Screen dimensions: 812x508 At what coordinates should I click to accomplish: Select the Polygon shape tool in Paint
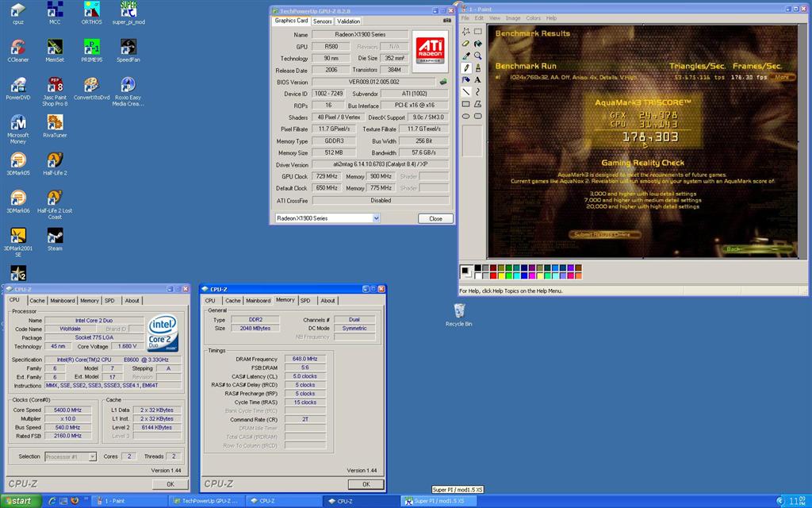pyautogui.click(x=477, y=104)
